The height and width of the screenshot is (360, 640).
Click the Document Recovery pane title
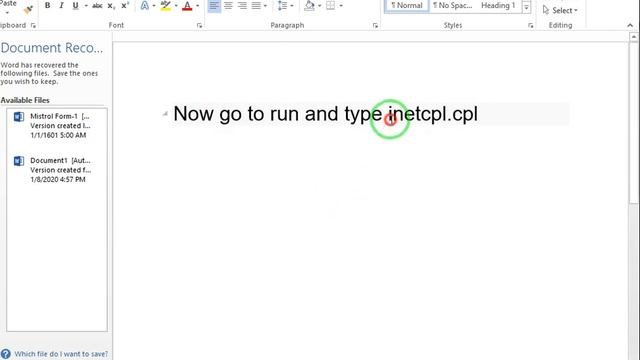[x=52, y=48]
